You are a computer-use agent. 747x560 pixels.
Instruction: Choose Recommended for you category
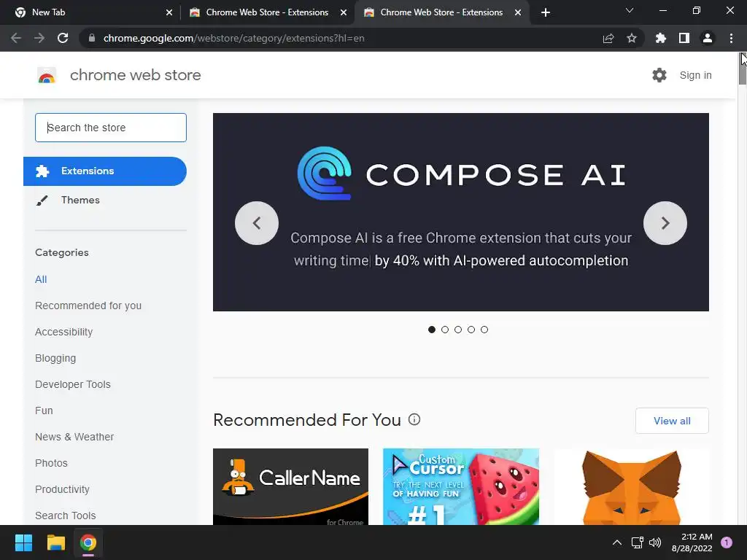click(x=88, y=306)
